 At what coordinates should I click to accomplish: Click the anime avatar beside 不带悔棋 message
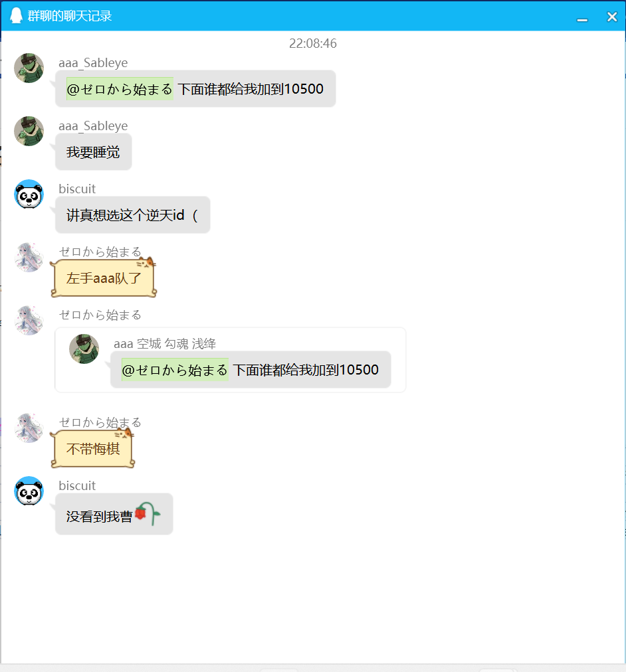(29, 428)
